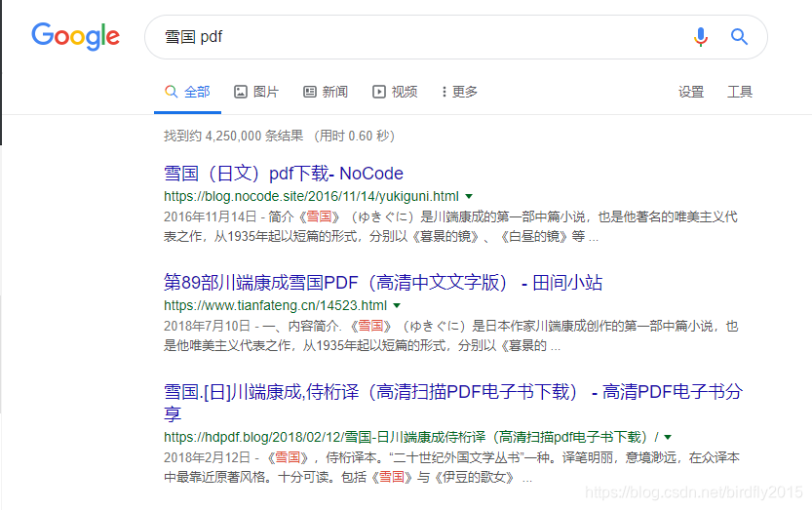Switch to the 视频 videos tab
812x510 pixels.
395,92
